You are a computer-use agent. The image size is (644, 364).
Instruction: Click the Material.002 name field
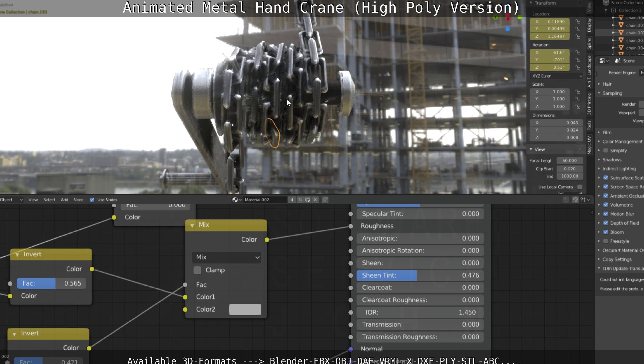pyautogui.click(x=265, y=200)
